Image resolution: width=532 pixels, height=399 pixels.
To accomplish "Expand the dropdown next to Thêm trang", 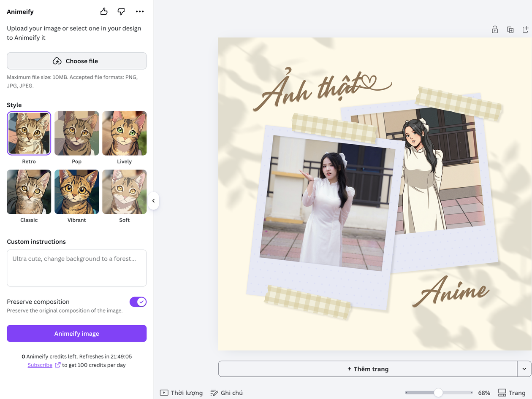I will coord(524,369).
